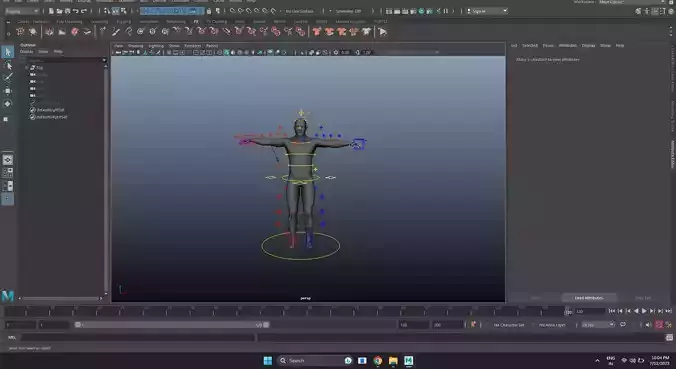Click the red sphere shelf icon
Screen dimensions: 676x369
75,31
